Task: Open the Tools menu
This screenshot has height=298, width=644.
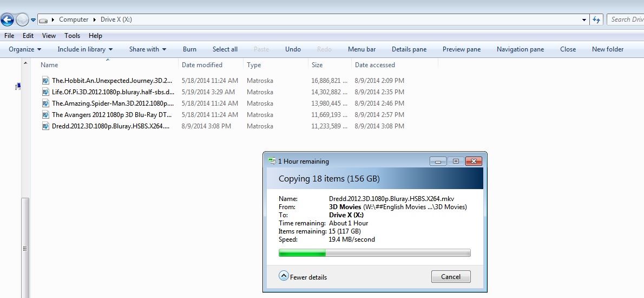Action: [x=73, y=36]
